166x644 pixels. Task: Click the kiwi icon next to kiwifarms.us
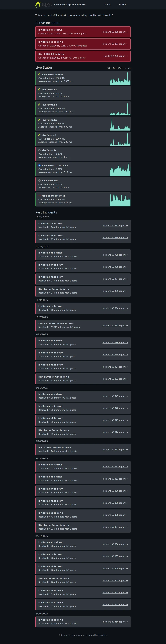click(39, 89)
